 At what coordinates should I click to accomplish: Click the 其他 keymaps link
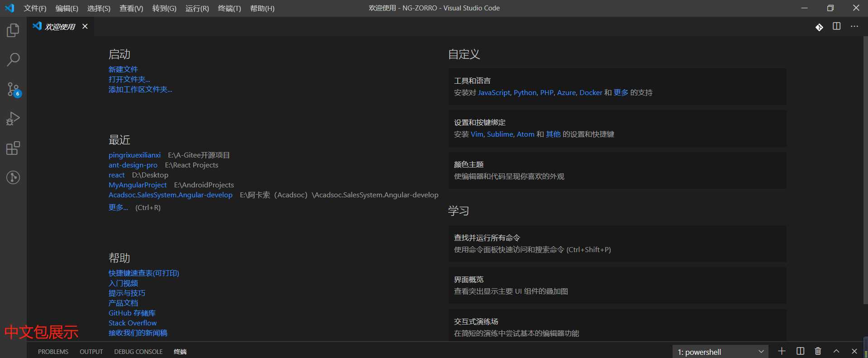click(553, 134)
